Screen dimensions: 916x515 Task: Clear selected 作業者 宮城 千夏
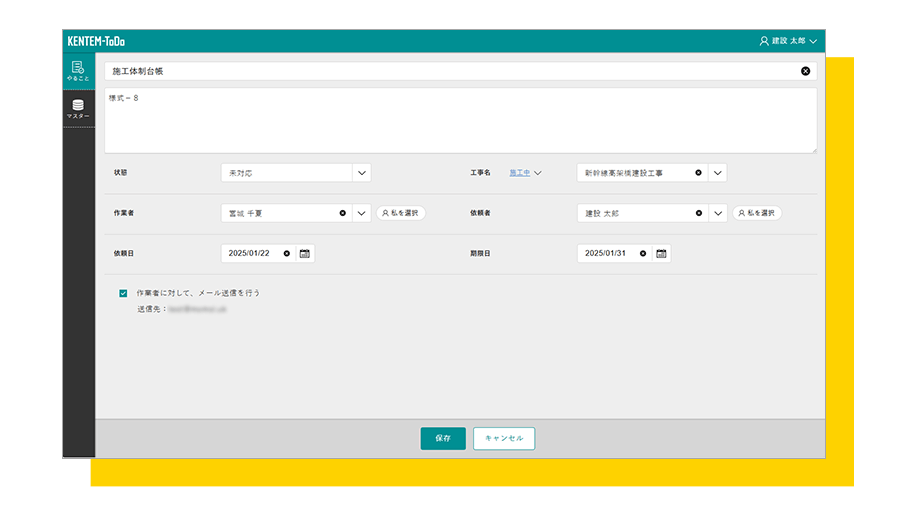(x=342, y=213)
